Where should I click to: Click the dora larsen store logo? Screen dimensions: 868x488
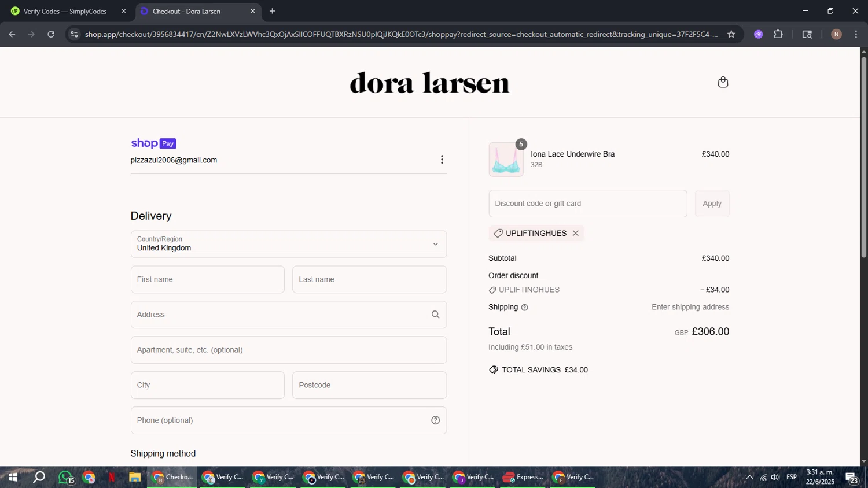429,83
